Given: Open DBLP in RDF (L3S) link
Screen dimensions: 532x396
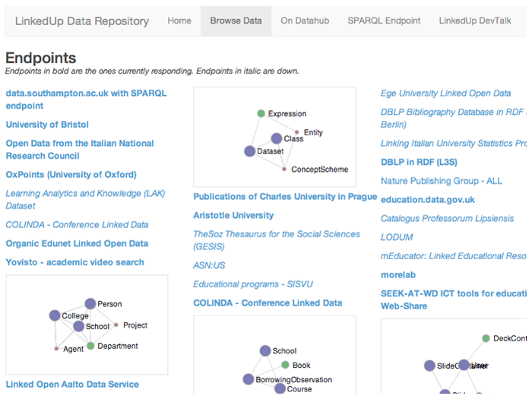Looking at the screenshot, I should [419, 162].
